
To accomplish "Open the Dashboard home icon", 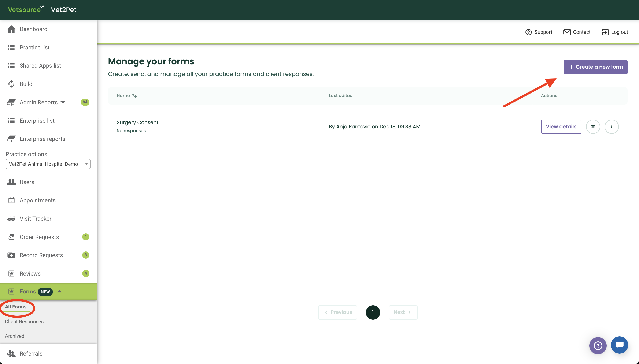I will pos(11,29).
